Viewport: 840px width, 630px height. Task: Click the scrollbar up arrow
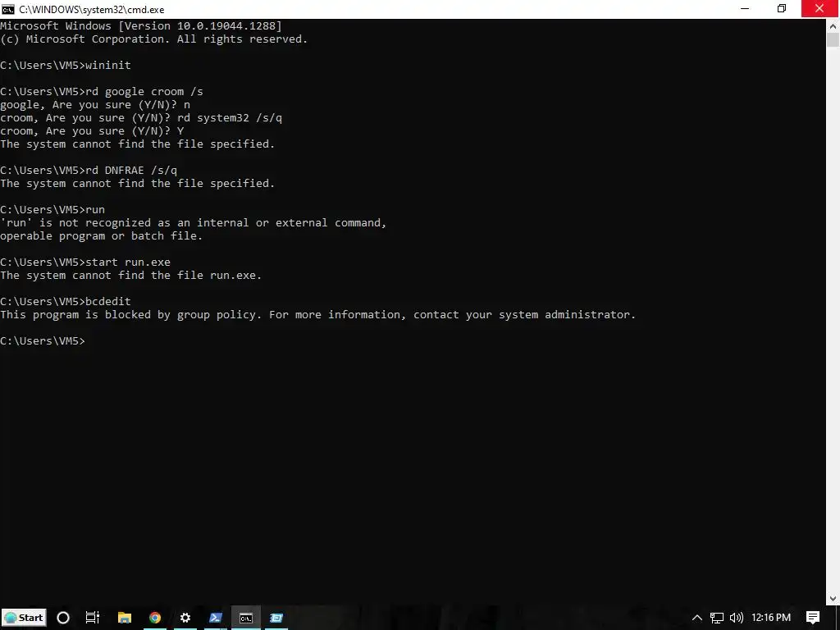point(833,25)
